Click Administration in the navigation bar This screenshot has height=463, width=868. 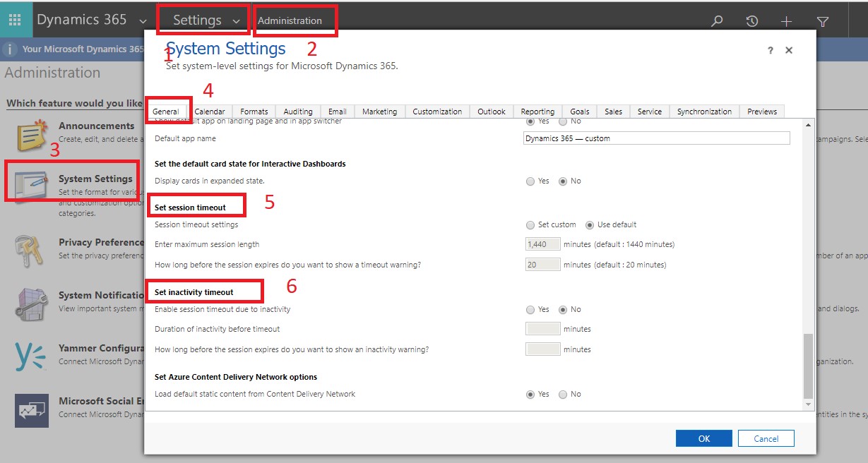(290, 20)
